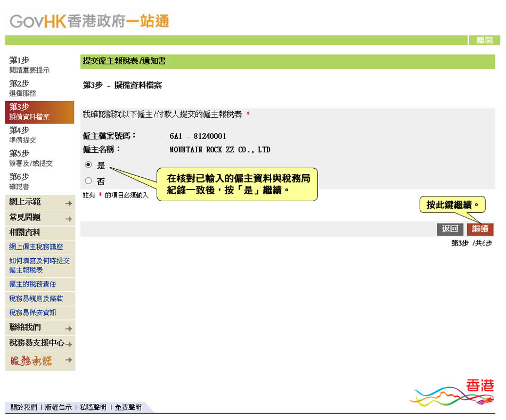Image resolution: width=506 pixels, height=420 pixels.
Task: Expand the 聯絡我們 arrow
Action: click(x=68, y=329)
